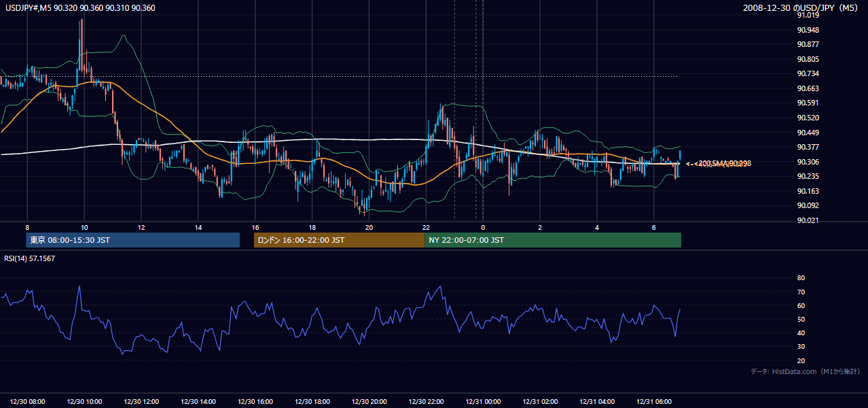Click price axis label 91.019
The image size is (868, 408).
coord(808,15)
